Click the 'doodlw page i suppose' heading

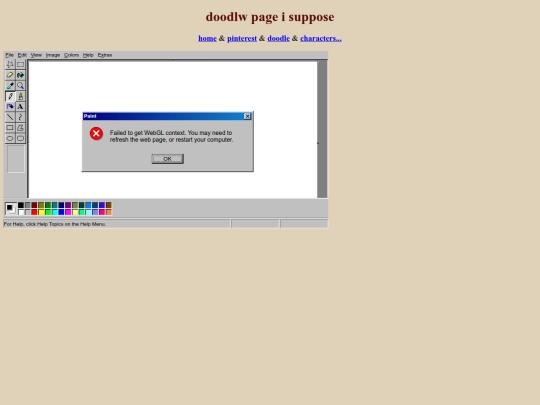pyautogui.click(x=270, y=17)
